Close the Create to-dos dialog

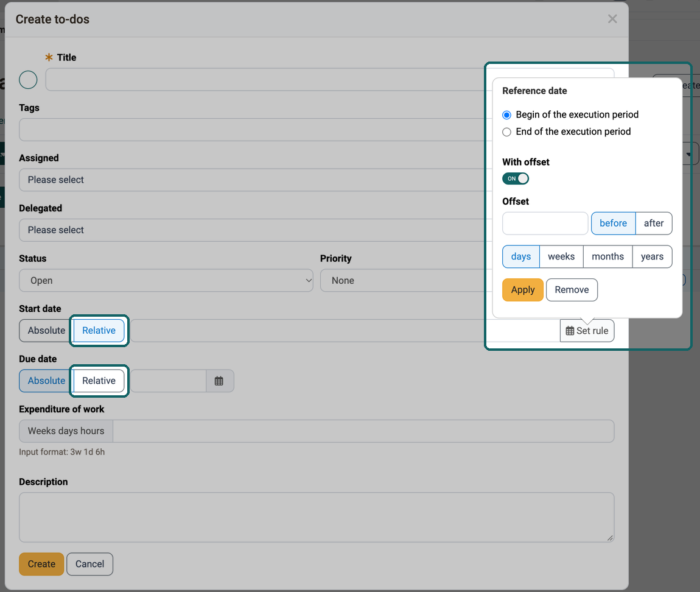tap(612, 19)
